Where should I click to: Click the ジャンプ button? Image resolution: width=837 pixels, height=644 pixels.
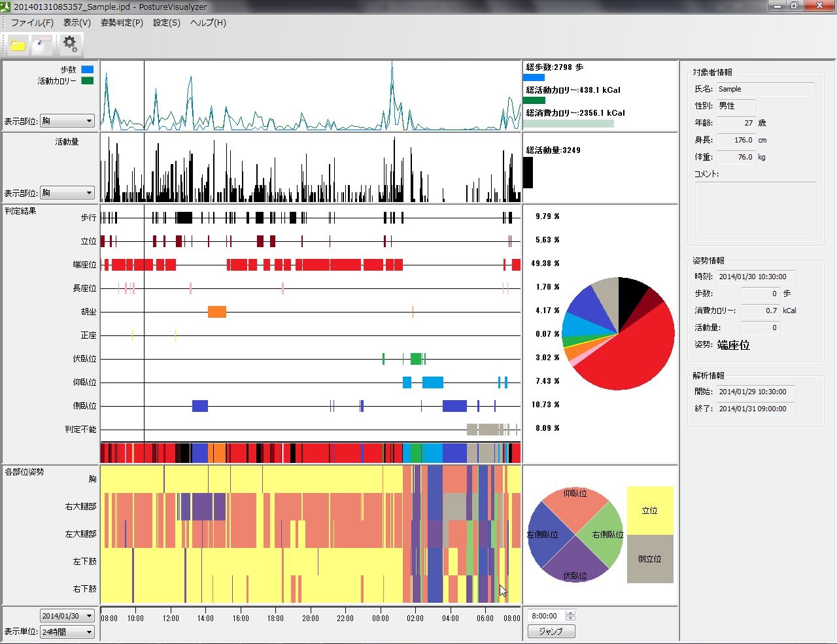(x=551, y=631)
